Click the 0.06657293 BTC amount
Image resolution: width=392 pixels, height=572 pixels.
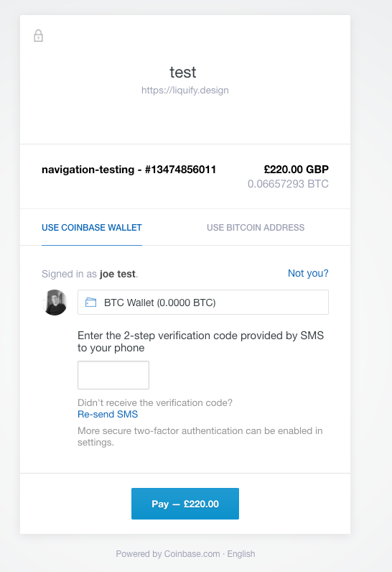[288, 184]
